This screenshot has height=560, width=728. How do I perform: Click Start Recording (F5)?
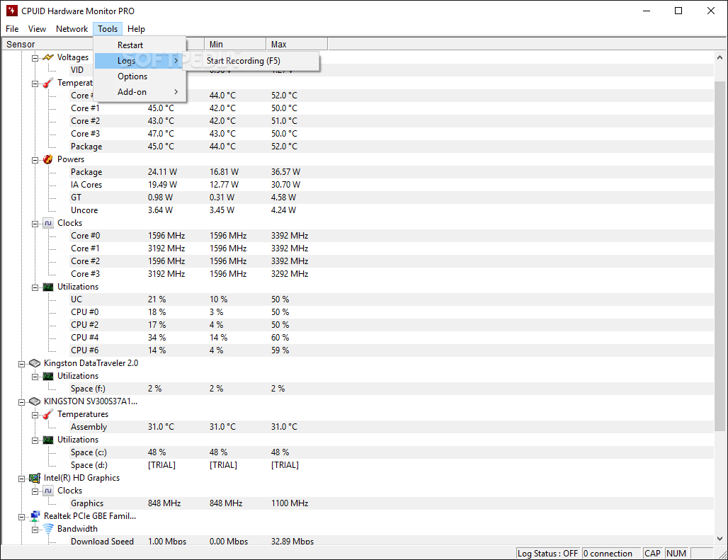coord(244,61)
